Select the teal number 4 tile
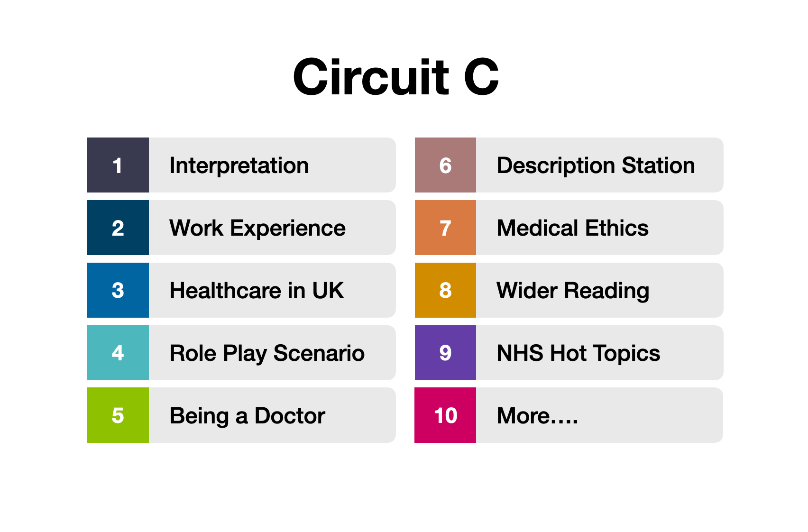 point(118,353)
